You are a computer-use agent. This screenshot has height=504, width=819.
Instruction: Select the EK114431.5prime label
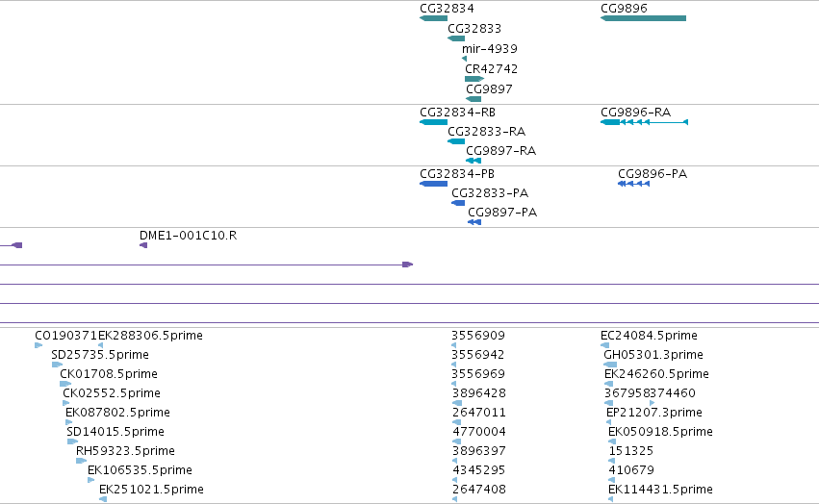(x=661, y=490)
